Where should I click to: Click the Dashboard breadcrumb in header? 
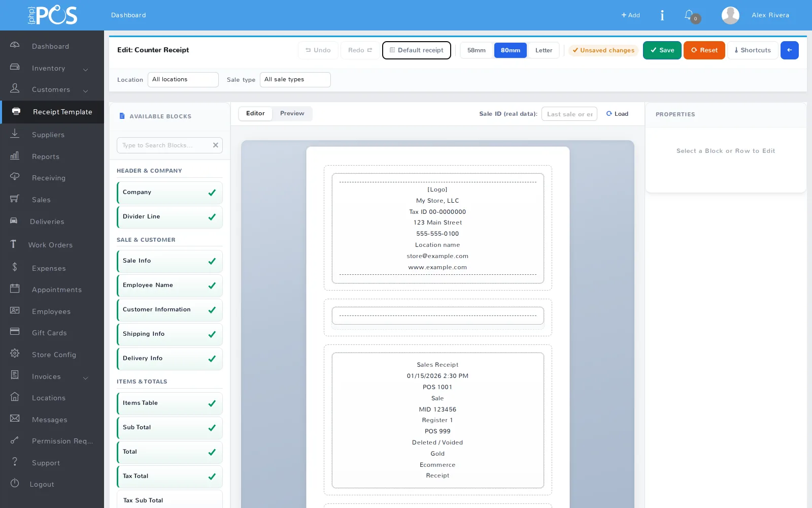pyautogui.click(x=128, y=15)
